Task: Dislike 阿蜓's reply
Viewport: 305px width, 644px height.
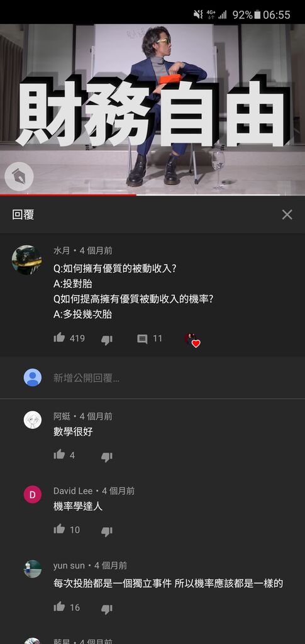Action: coord(107,457)
